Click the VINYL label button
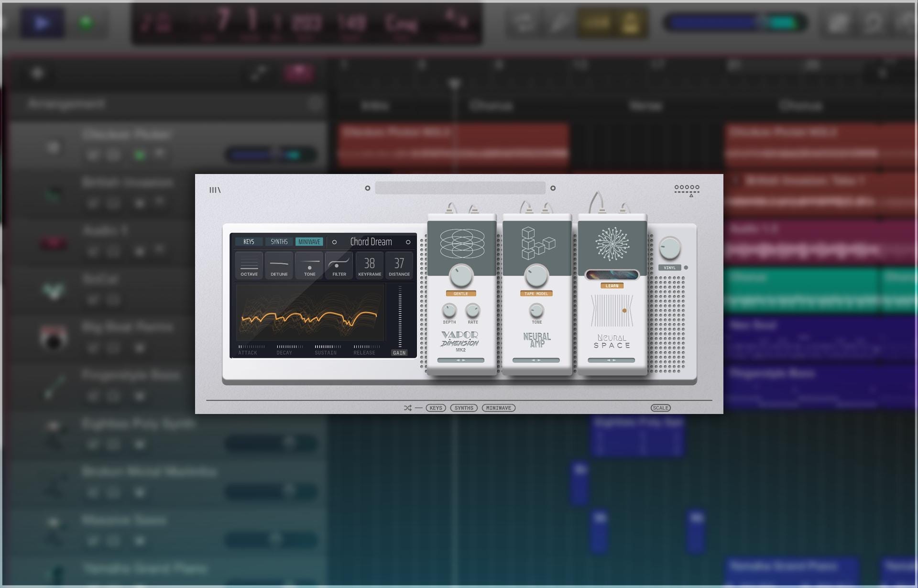Image resolution: width=918 pixels, height=588 pixels. click(669, 268)
